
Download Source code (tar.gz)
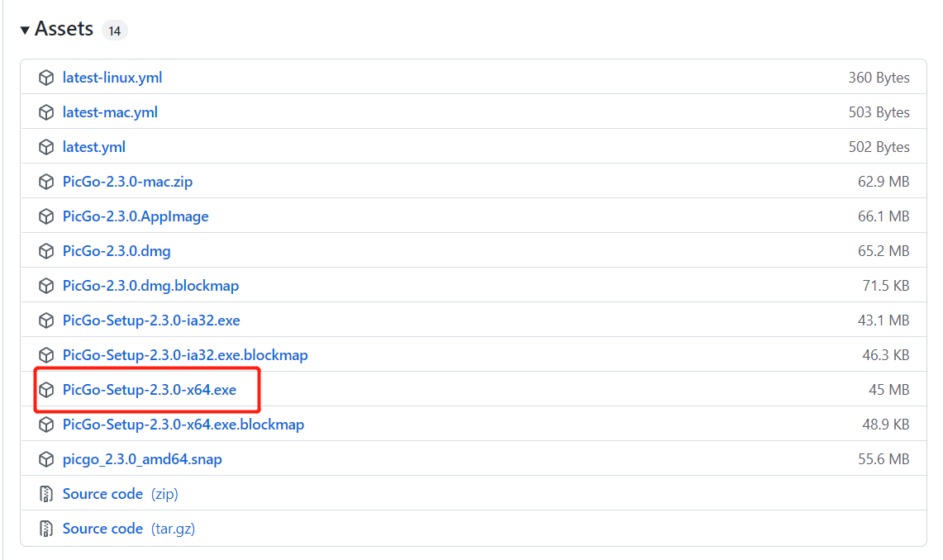coord(129,529)
